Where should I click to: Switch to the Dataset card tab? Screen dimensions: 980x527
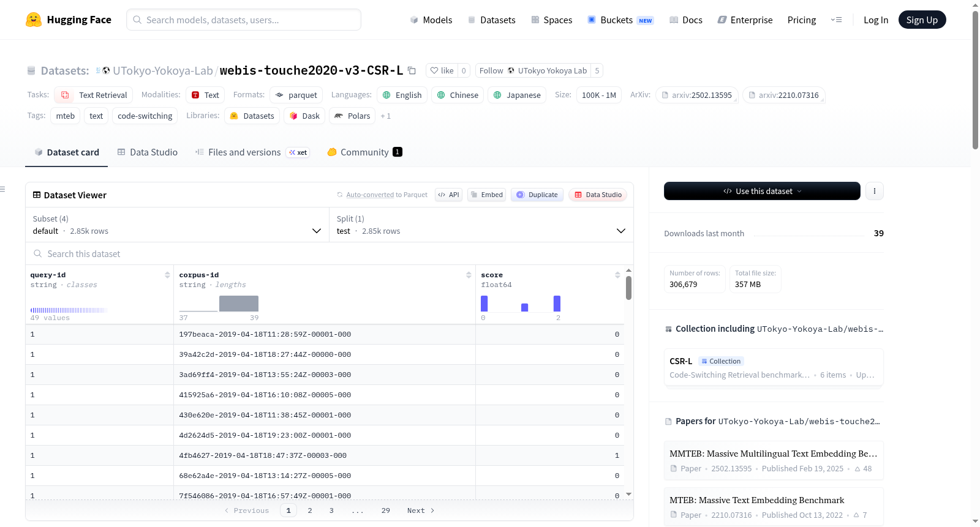(67, 152)
